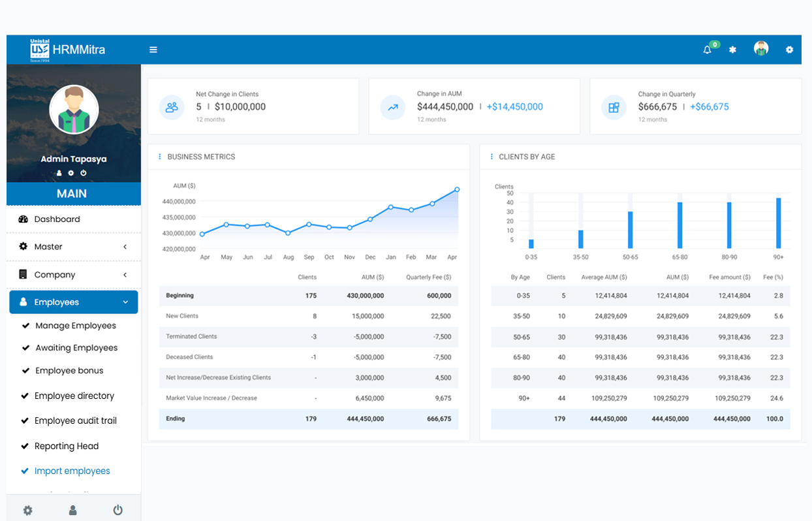Open the Master sidebar menu

(x=74, y=247)
